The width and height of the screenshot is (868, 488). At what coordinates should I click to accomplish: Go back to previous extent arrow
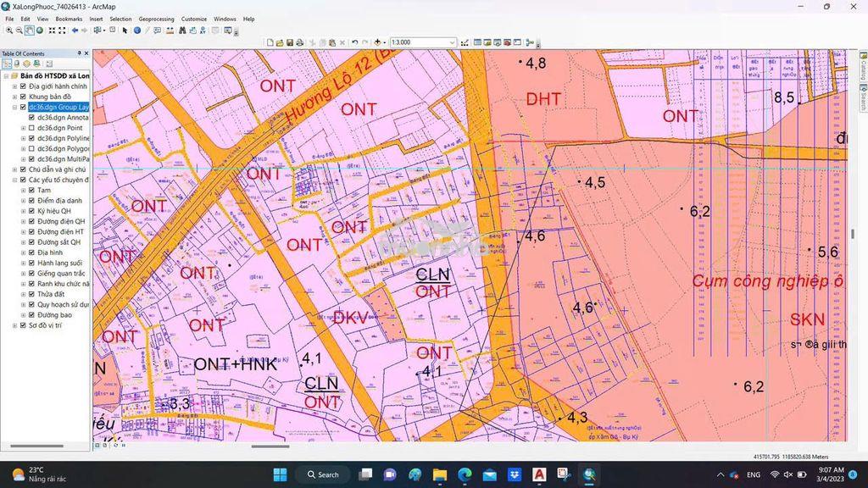tap(75, 30)
